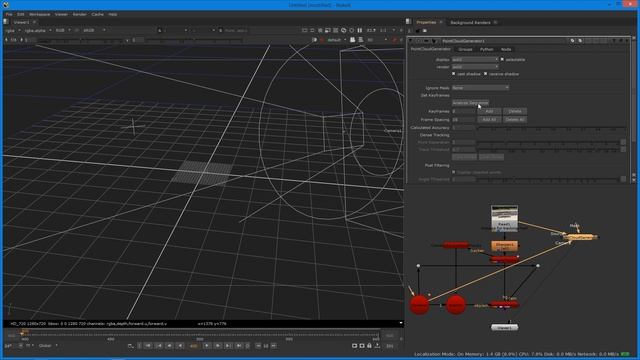640x360 pixels.
Task: Open the rgba channel layer dropdown
Action: [x=13, y=31]
